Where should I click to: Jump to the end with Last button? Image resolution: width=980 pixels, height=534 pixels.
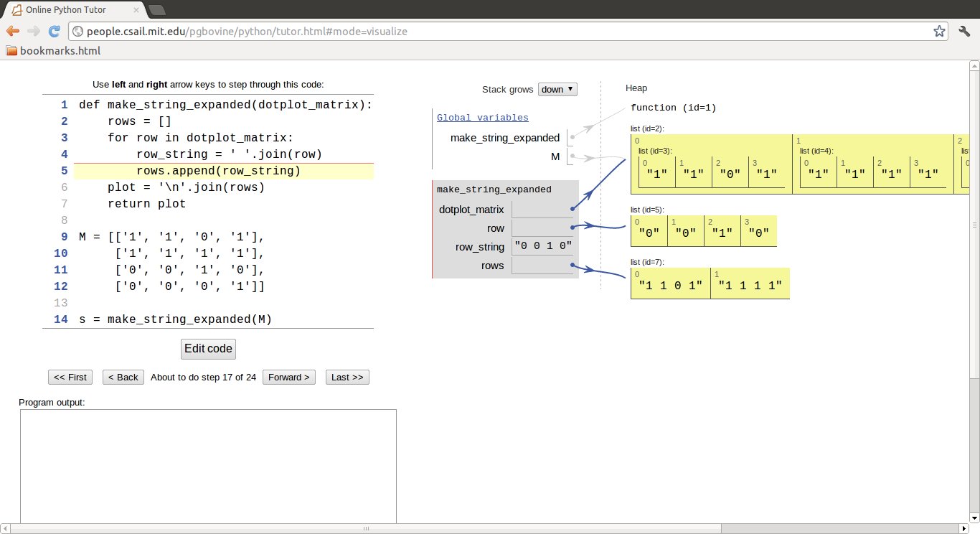click(x=347, y=377)
